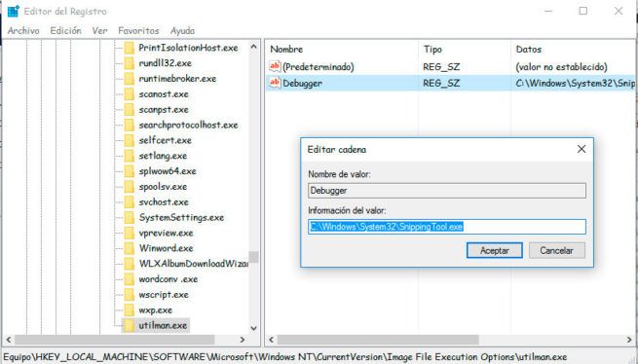Click the values pane scroll right arrow

tap(629, 340)
